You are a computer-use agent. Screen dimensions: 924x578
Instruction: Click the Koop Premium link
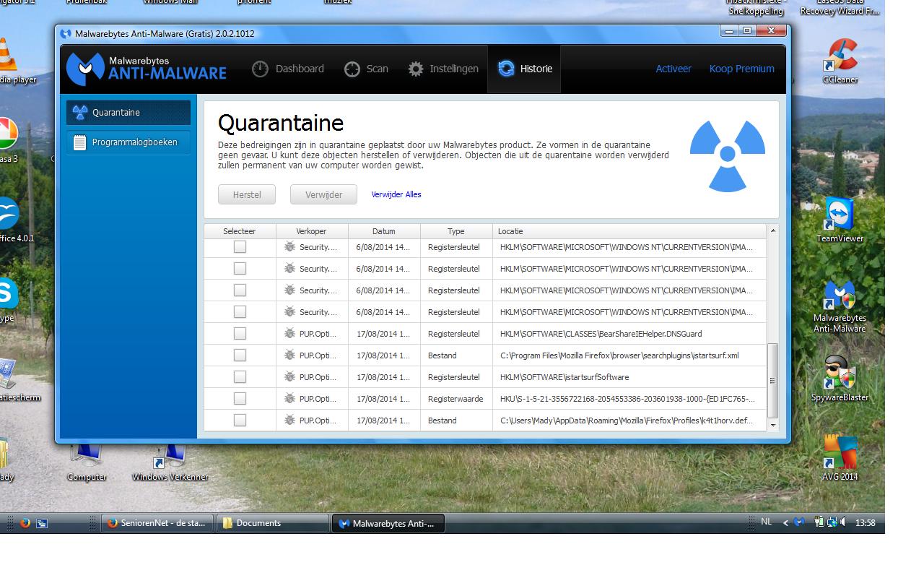[741, 69]
